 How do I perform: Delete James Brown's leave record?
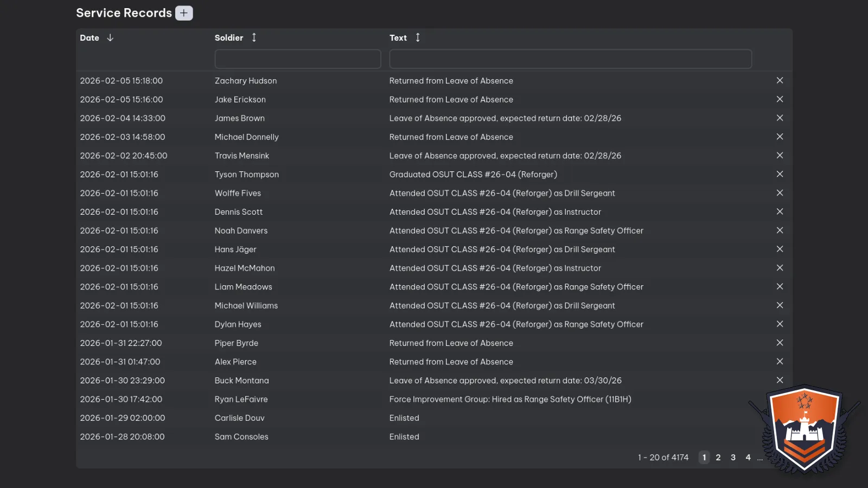click(780, 118)
